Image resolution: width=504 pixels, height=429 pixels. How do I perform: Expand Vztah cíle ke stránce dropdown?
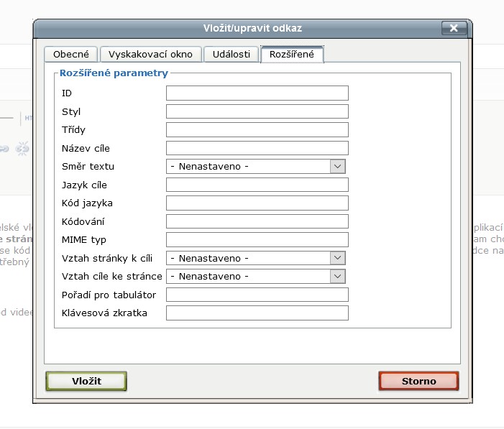coord(256,276)
